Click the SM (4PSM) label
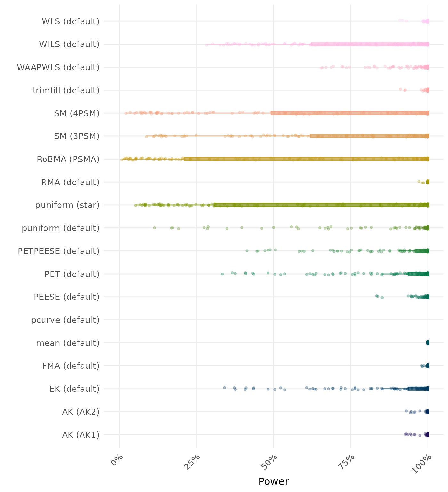 click(x=77, y=113)
